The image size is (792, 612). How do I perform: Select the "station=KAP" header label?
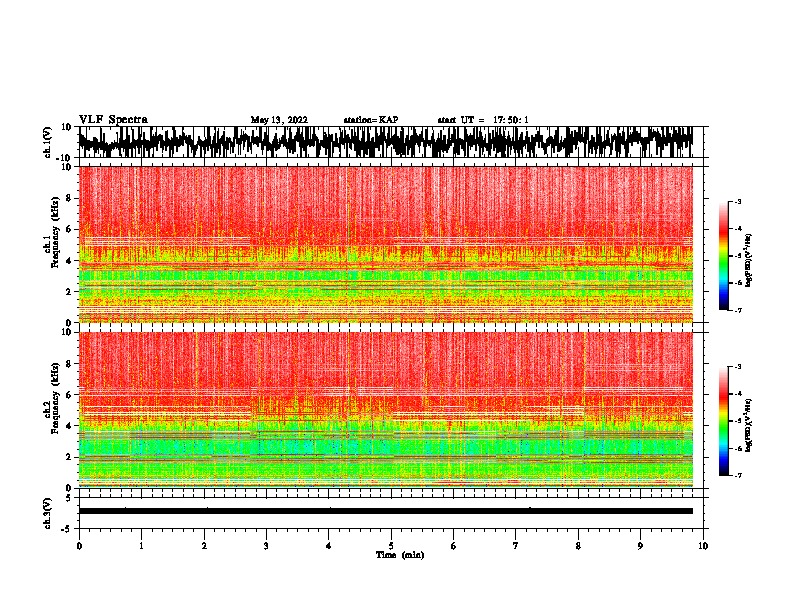371,120
